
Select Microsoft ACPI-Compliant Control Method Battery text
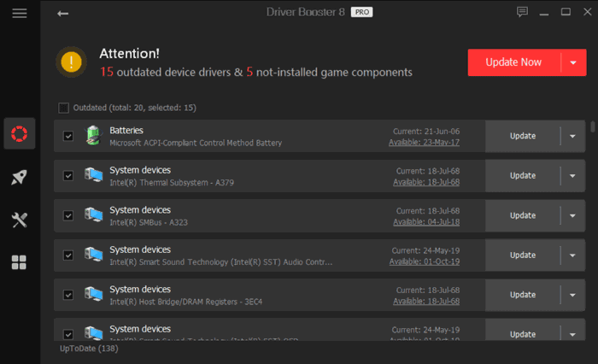click(196, 143)
